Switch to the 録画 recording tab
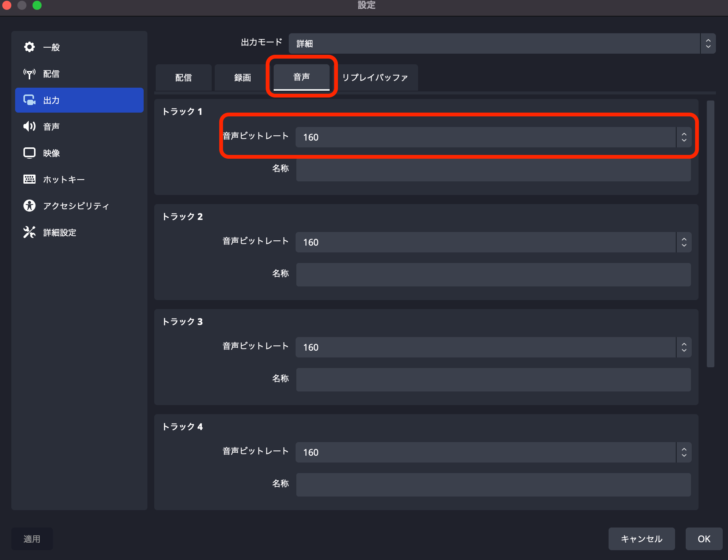This screenshot has height=560, width=728. tap(243, 77)
